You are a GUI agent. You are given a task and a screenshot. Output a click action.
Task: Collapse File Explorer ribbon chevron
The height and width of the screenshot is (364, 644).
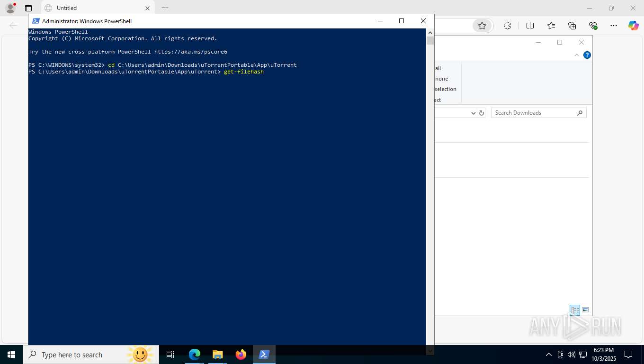click(x=577, y=55)
